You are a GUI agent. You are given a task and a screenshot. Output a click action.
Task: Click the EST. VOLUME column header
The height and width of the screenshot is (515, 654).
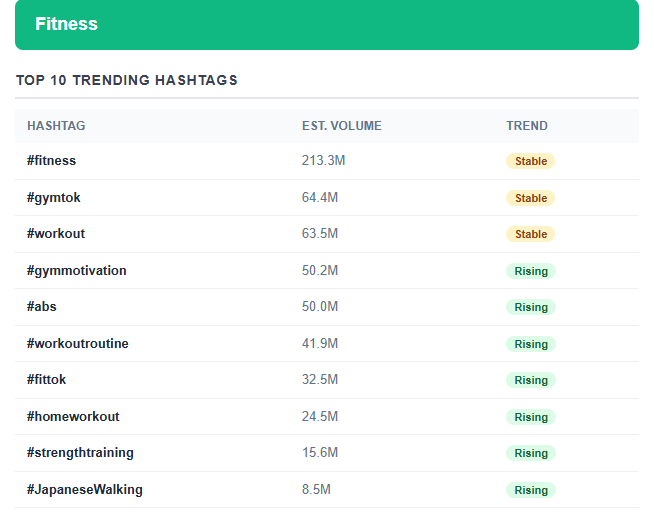point(342,126)
